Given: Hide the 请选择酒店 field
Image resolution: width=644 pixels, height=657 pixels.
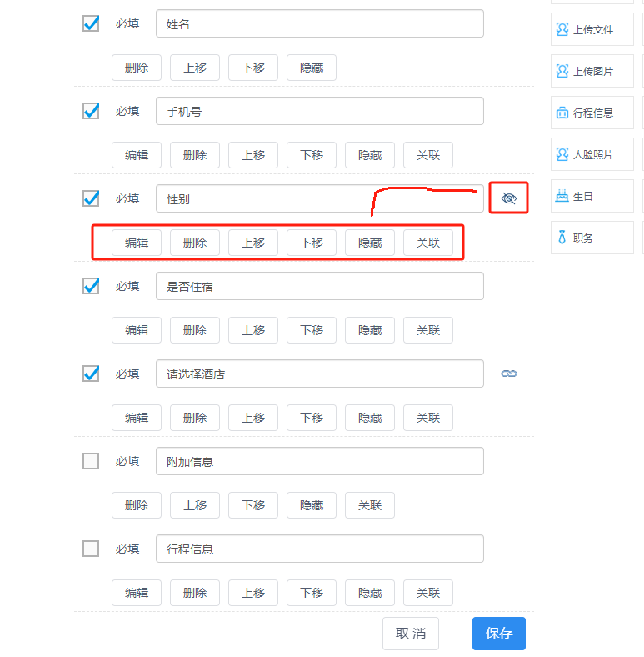Looking at the screenshot, I should (x=370, y=418).
